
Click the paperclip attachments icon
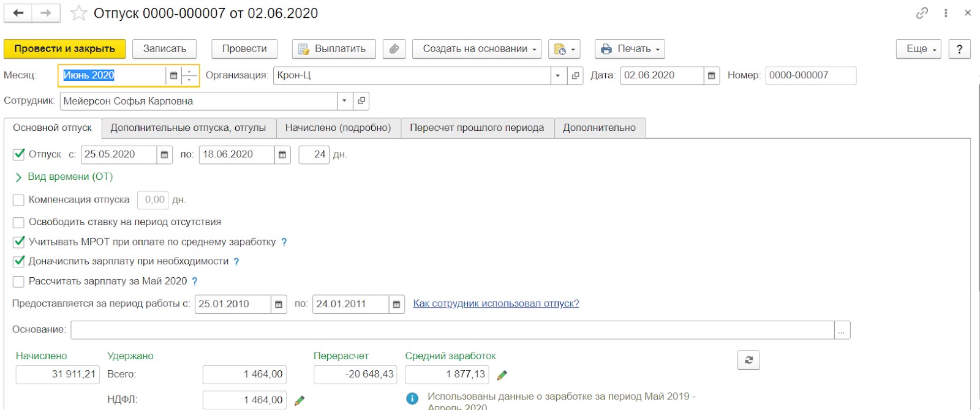(x=394, y=49)
